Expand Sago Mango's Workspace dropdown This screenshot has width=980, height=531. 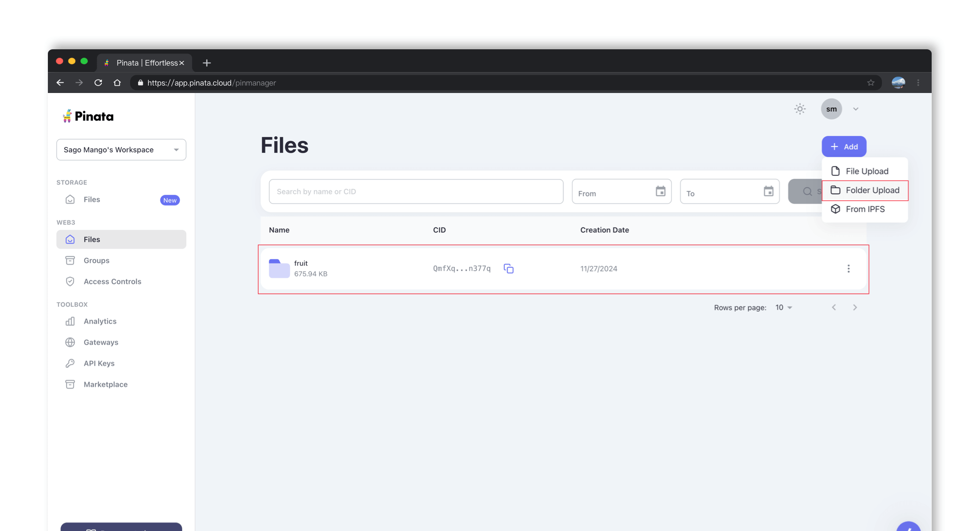[121, 150]
